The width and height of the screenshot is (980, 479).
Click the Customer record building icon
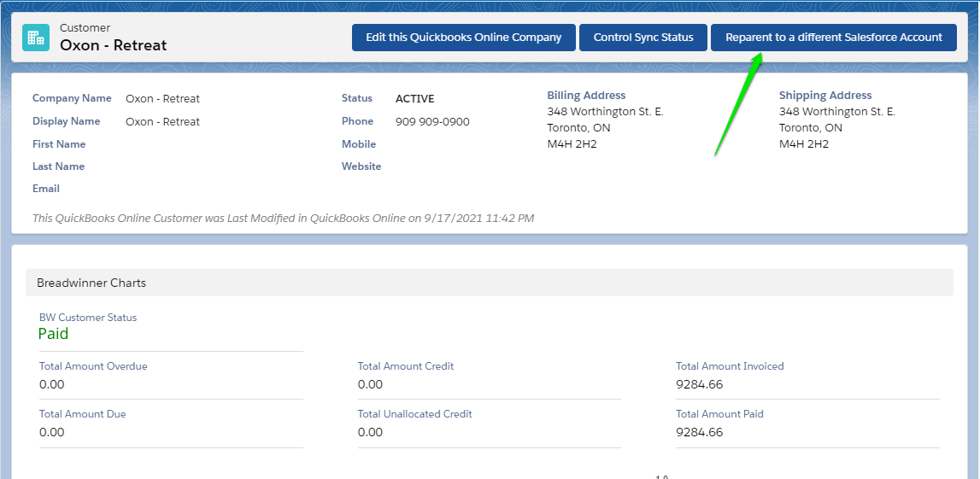[x=36, y=38]
